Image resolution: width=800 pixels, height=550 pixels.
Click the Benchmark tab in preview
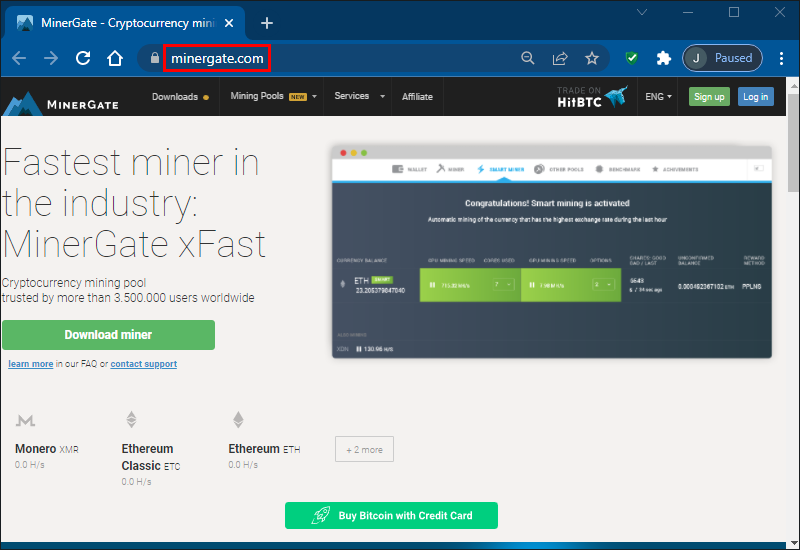617,169
